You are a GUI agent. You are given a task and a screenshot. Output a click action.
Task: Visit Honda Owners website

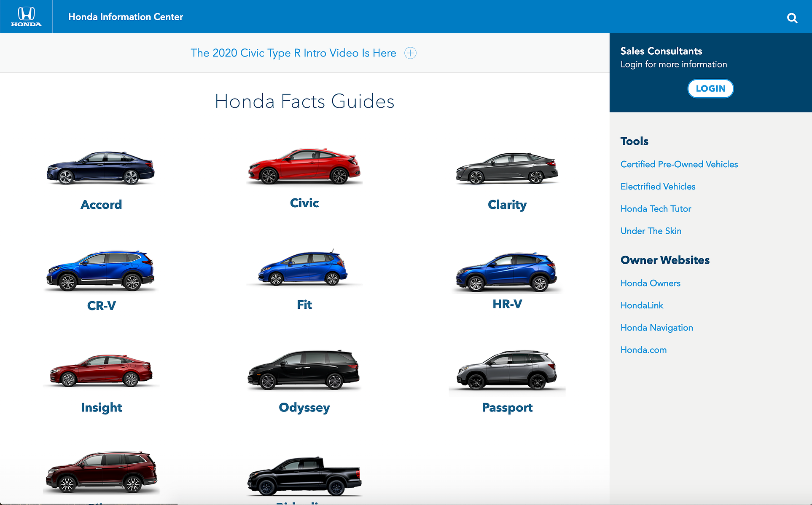click(650, 283)
